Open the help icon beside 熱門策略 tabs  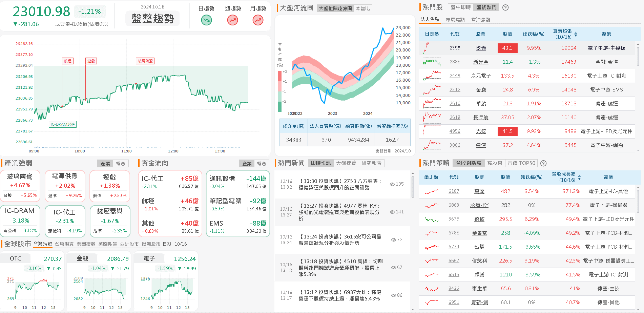(543, 163)
